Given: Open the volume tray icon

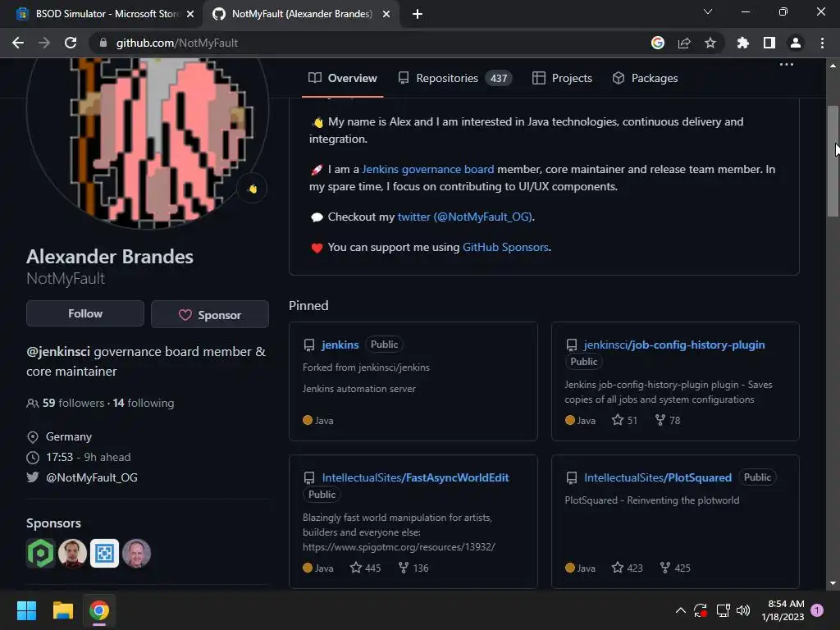Looking at the screenshot, I should click(x=743, y=610).
